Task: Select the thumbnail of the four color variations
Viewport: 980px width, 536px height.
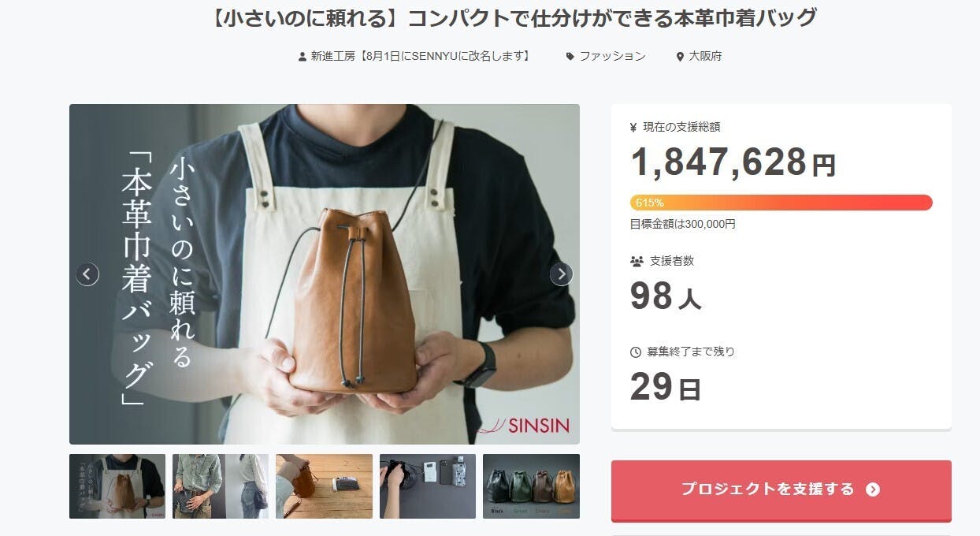Action: pyautogui.click(x=531, y=486)
